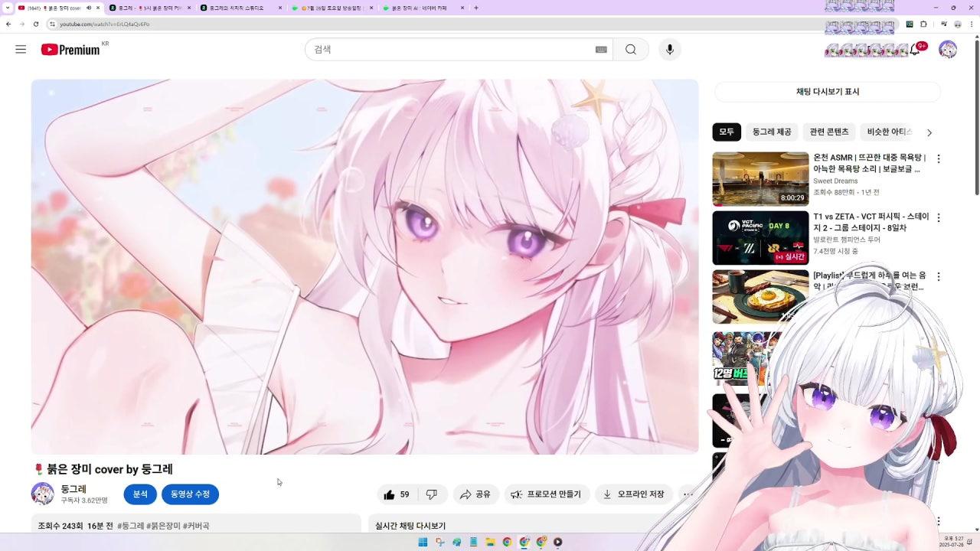Close the 붉은 장미 cover YouTube tab

(98, 8)
